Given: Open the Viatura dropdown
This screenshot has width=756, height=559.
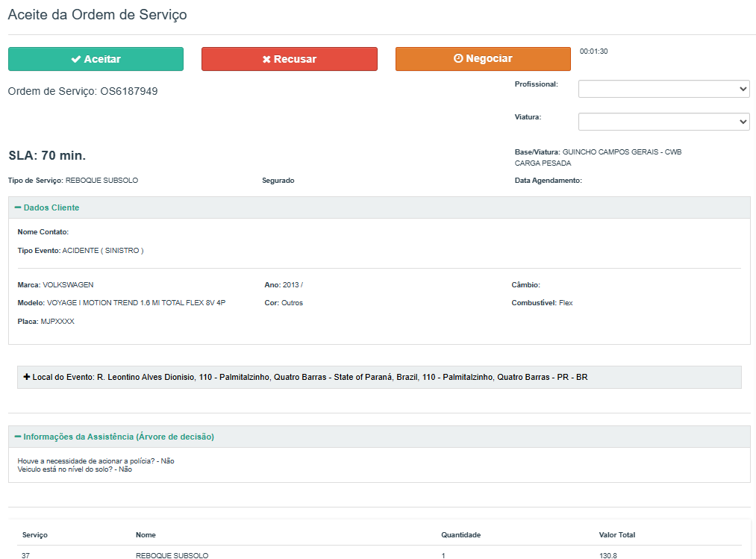Looking at the screenshot, I should 663,122.
